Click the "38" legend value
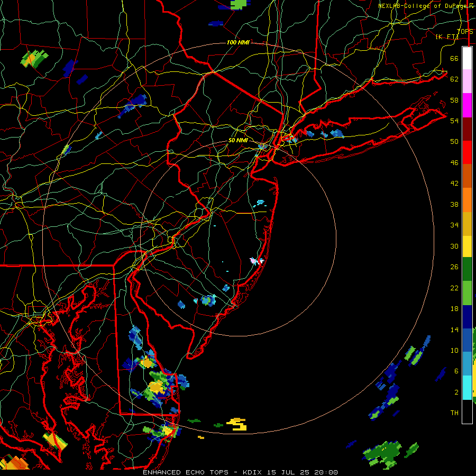Screen dimensions: 476x476 (x=454, y=204)
